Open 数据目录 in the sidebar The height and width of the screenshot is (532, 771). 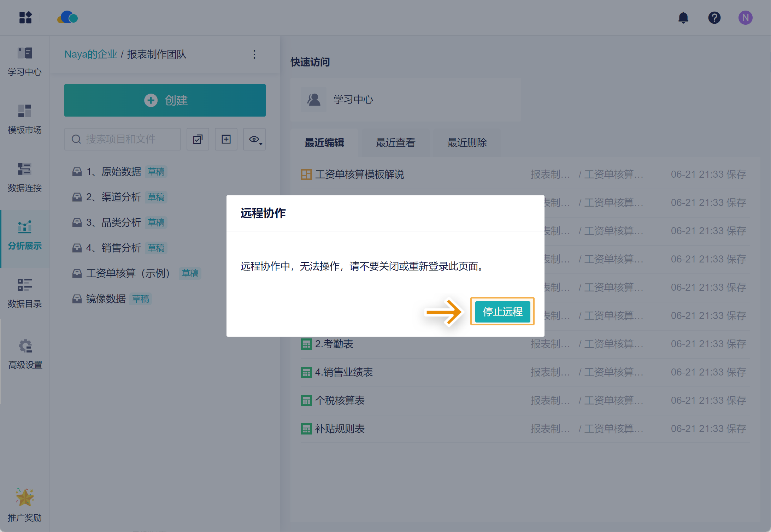tap(25, 293)
